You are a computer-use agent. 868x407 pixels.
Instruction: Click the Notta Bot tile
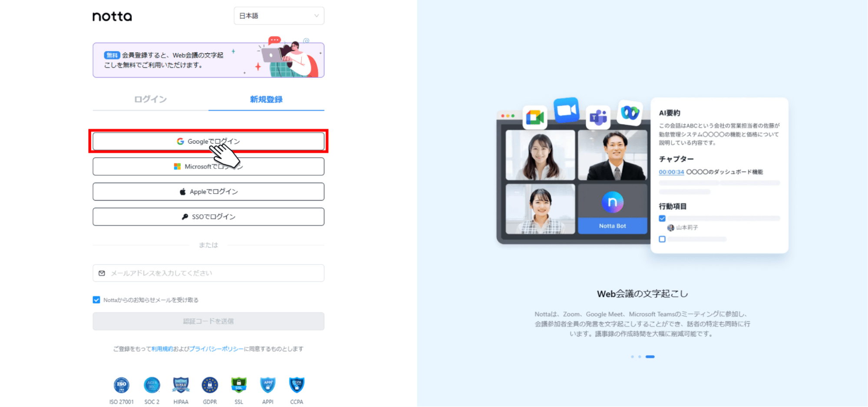(613, 209)
